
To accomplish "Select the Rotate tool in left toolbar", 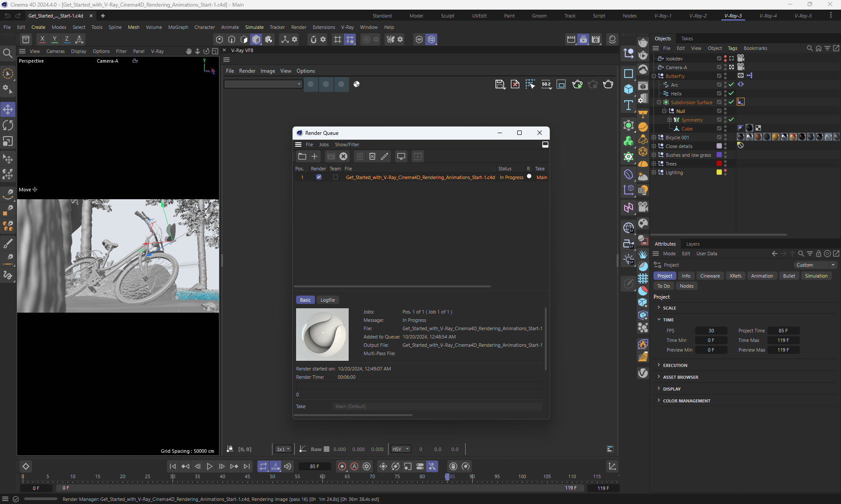I will point(8,126).
